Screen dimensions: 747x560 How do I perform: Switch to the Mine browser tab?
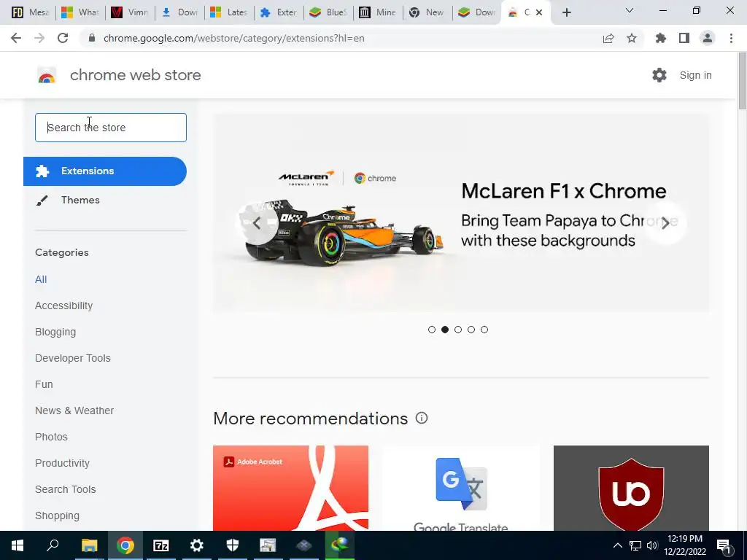coord(378,12)
